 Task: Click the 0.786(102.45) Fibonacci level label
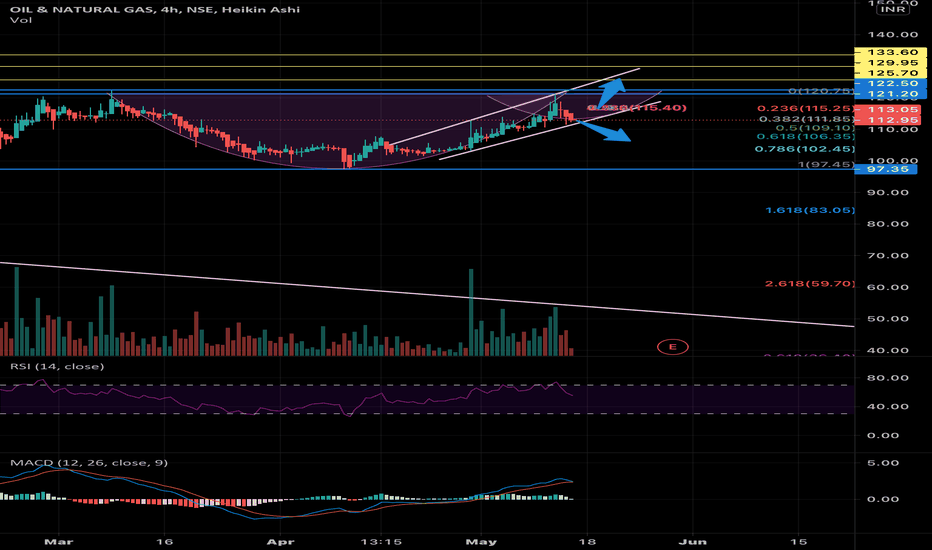point(805,149)
